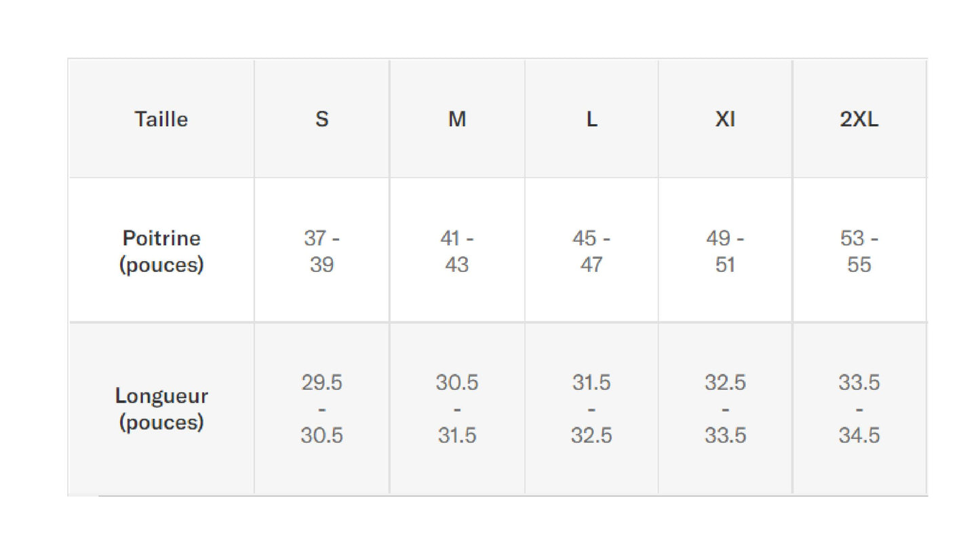Viewport: 980px width, 551px height.
Task: Click length cell 33.5 - 34.5 for 2XL
Action: coord(859,409)
